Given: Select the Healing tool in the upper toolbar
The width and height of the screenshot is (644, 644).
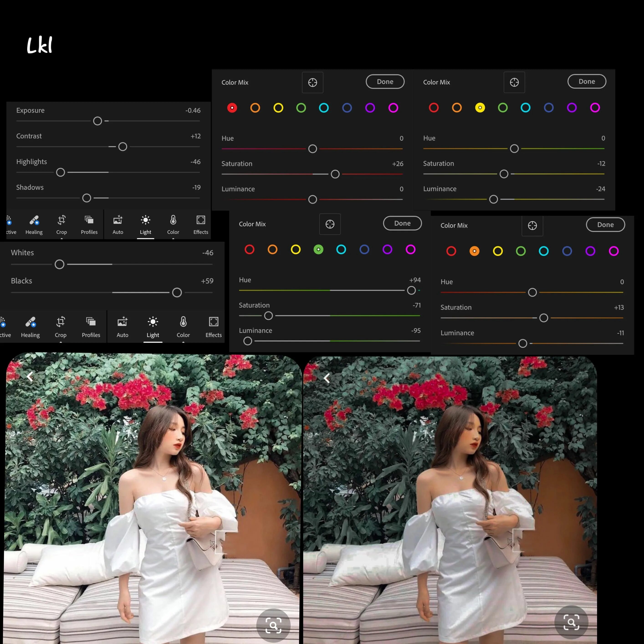Looking at the screenshot, I should pos(34,224).
